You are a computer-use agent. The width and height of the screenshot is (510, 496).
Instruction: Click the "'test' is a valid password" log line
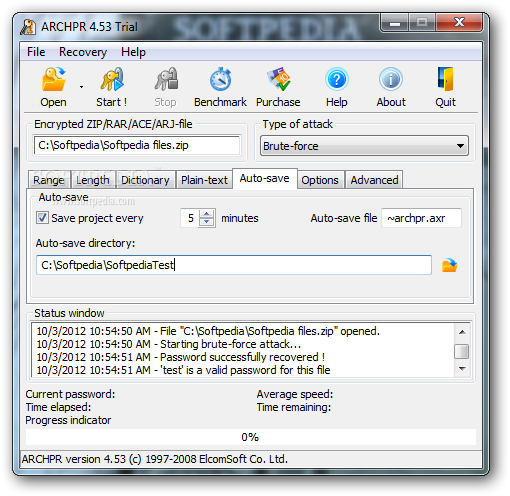click(x=183, y=370)
